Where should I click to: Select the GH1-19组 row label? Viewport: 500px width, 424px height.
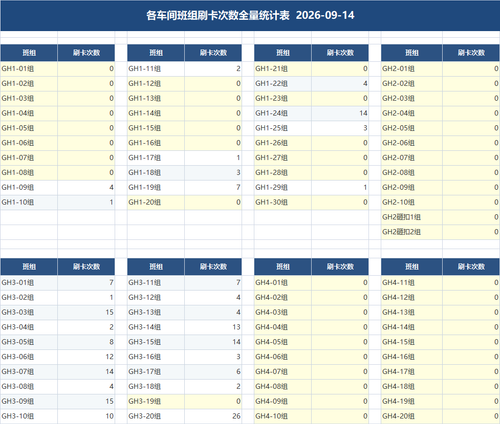click(156, 187)
